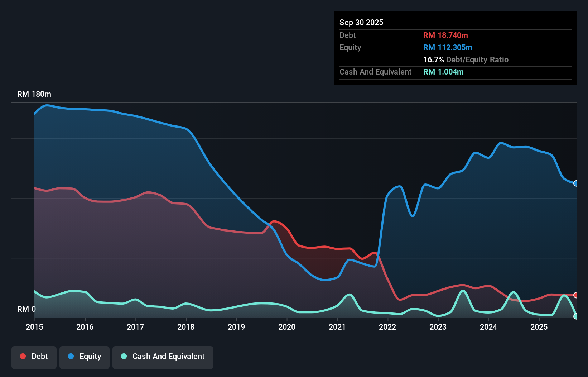This screenshot has width=588, height=377.
Task: Click the 2021 x-axis label
Action: (x=337, y=327)
